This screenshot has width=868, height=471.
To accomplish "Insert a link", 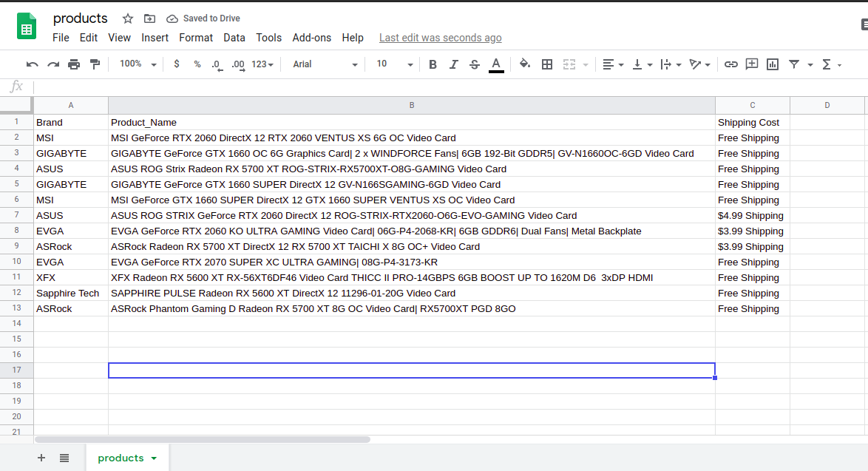I will click(x=730, y=64).
